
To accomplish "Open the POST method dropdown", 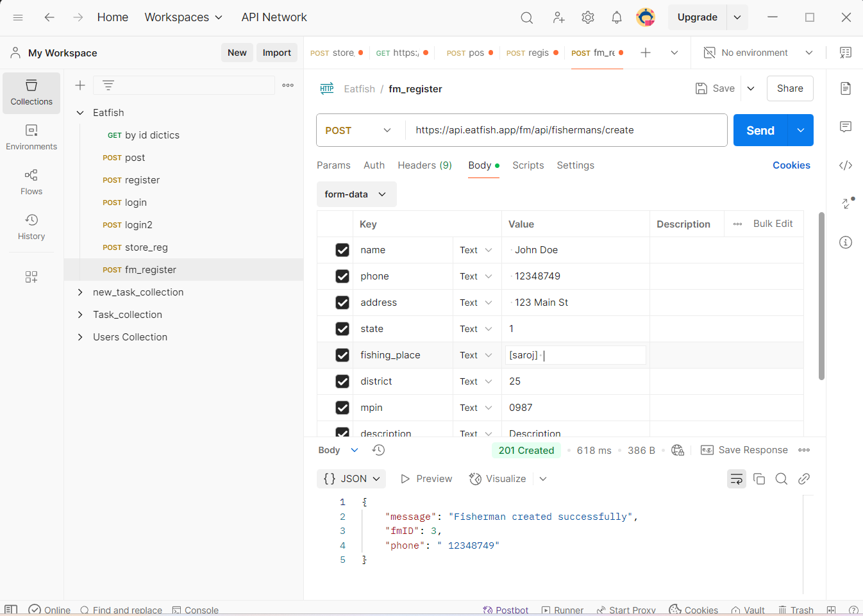I will point(359,130).
